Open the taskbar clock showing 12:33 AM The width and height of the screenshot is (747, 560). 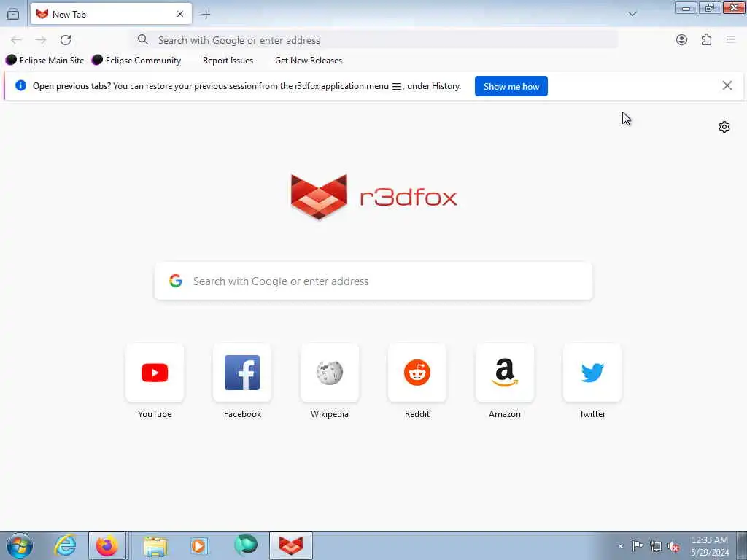(709, 545)
